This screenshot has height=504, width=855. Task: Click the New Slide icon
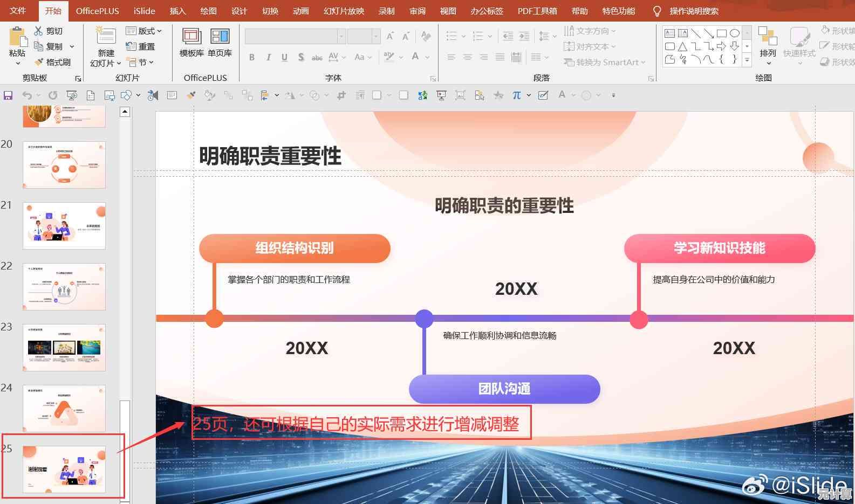coord(106,37)
